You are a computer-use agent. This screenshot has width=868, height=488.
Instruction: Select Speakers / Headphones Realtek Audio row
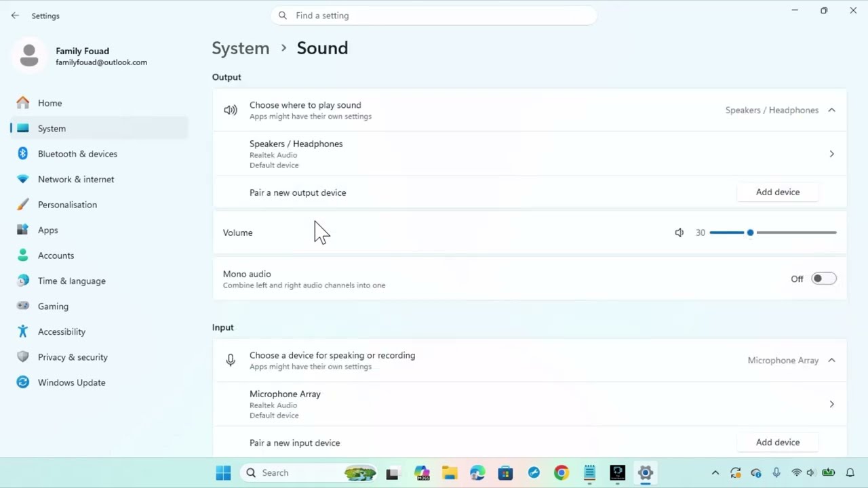tap(530, 154)
